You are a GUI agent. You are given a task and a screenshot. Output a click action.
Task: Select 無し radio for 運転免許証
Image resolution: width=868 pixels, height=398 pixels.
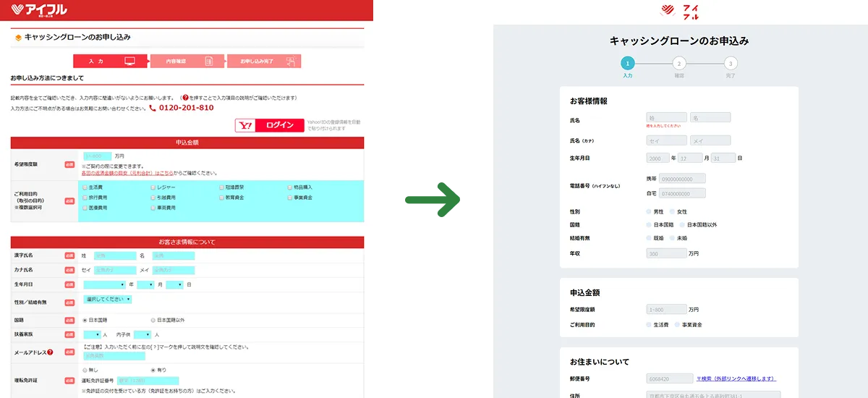85,370
